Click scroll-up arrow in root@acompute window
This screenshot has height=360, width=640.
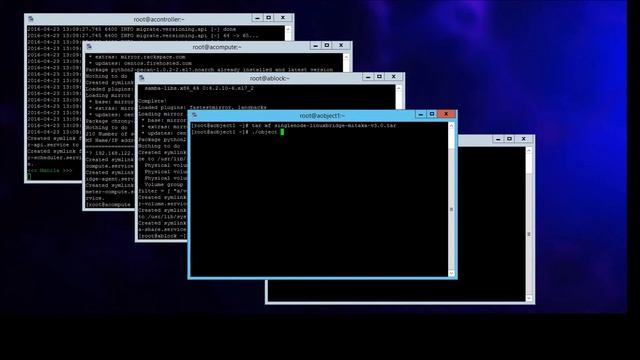click(346, 58)
